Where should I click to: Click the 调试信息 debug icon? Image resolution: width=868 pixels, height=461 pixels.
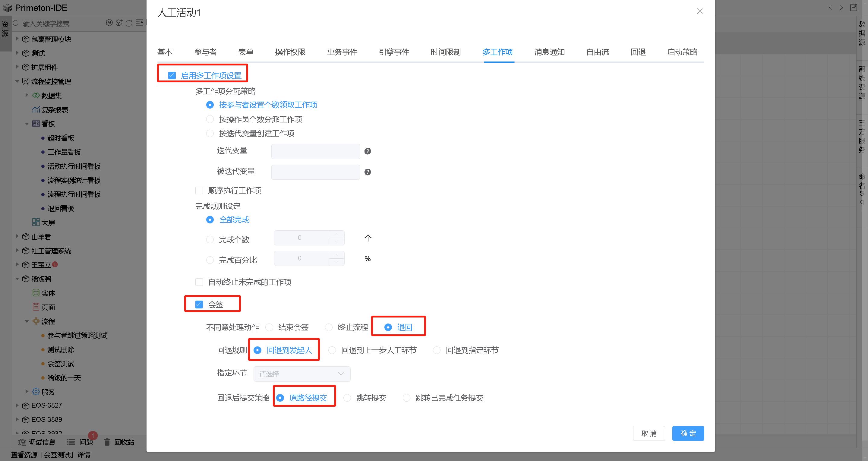(x=22, y=442)
